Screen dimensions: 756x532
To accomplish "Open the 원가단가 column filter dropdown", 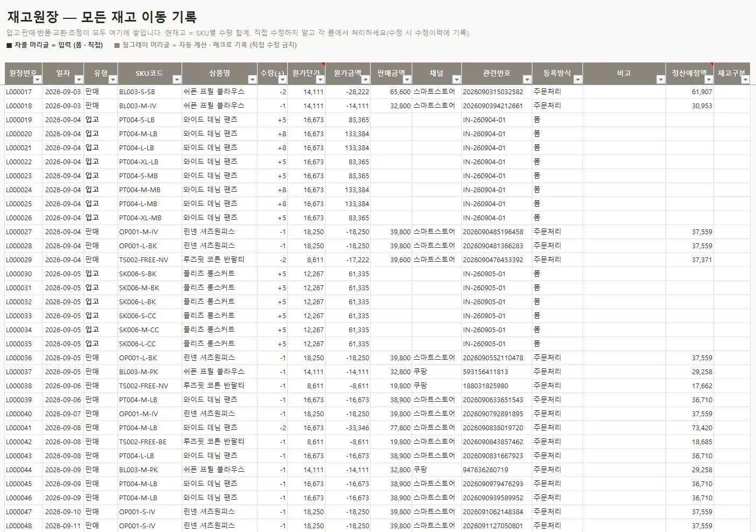I will 320,80.
